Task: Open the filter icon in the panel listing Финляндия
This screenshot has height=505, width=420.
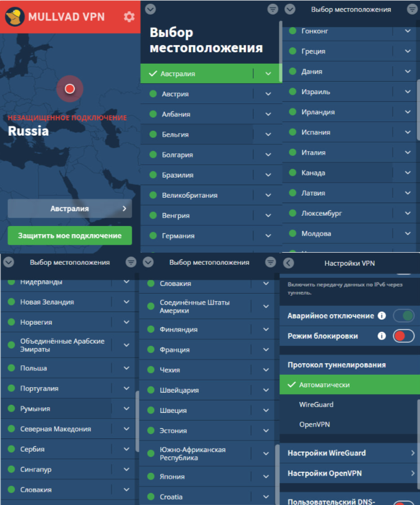Action: [x=270, y=262]
